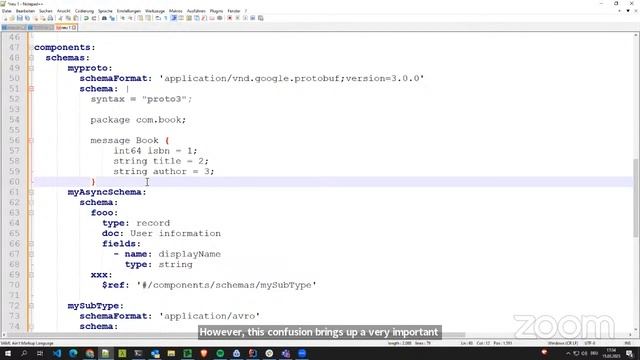Click the 'components:' key on line 47
The image size is (640, 360).
[x=64, y=47]
